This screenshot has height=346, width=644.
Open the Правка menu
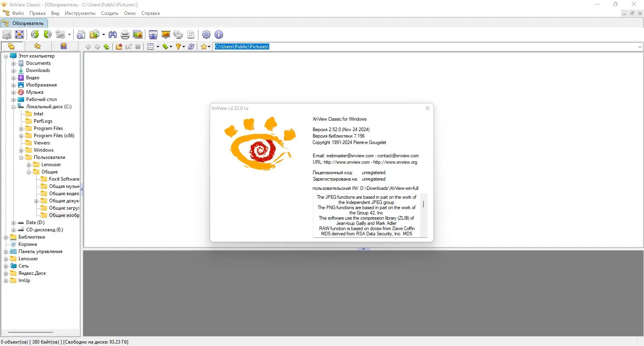(37, 13)
